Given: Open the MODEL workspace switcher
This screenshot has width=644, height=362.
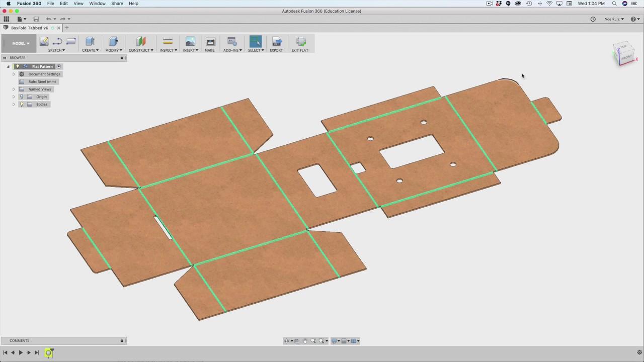Looking at the screenshot, I should [21, 43].
